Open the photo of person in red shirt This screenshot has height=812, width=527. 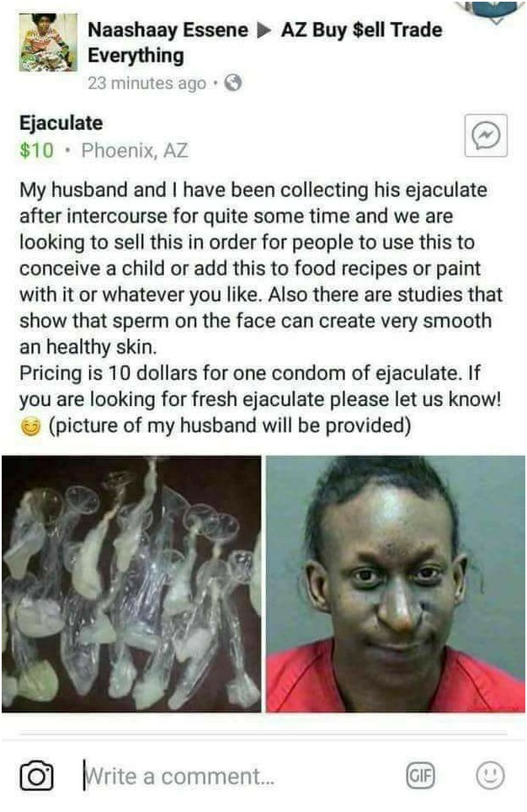pos(396,584)
